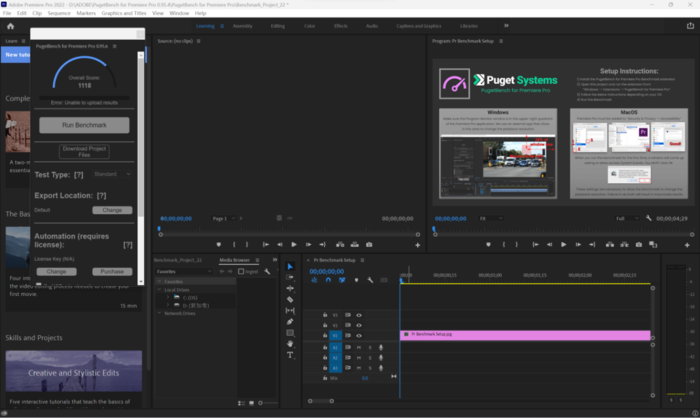Viewport: 700px width, 418px height.
Task: Mute audio track A1
Action: [359, 347]
